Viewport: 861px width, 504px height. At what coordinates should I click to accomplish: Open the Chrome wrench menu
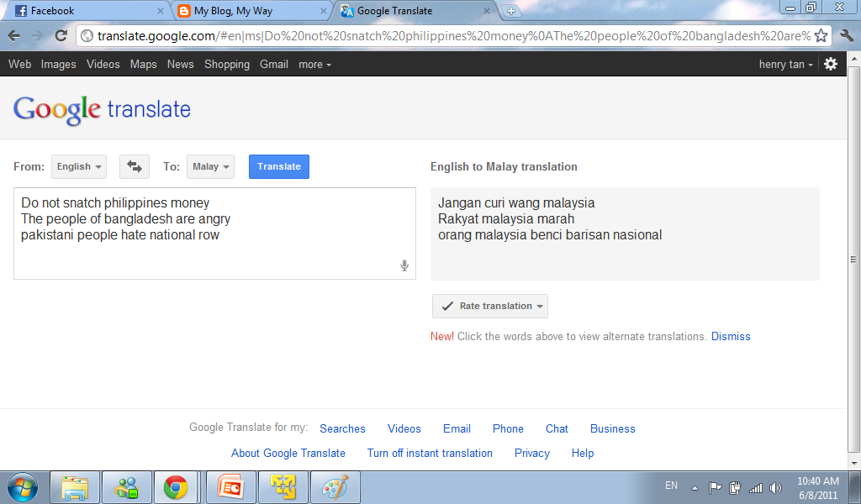tap(847, 36)
